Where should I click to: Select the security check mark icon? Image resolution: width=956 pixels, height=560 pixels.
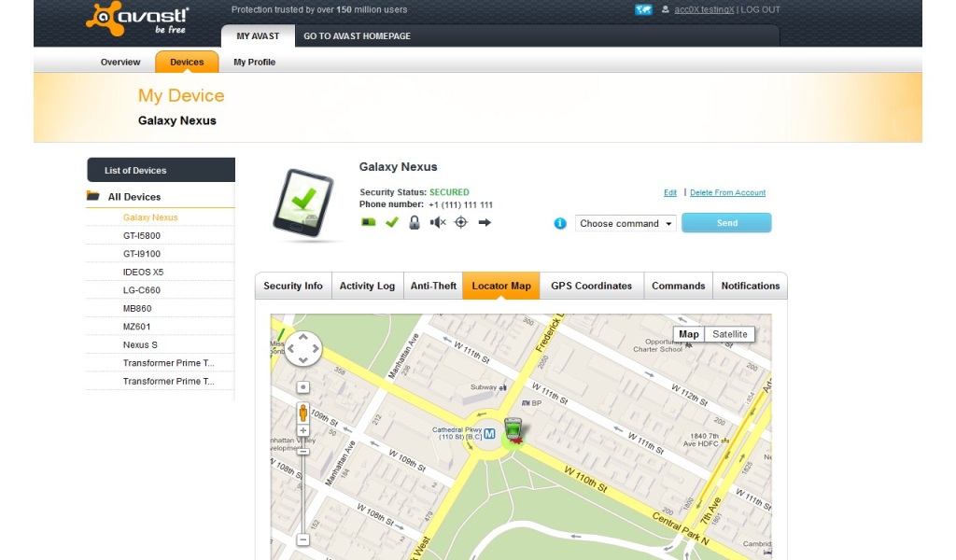[x=391, y=222]
